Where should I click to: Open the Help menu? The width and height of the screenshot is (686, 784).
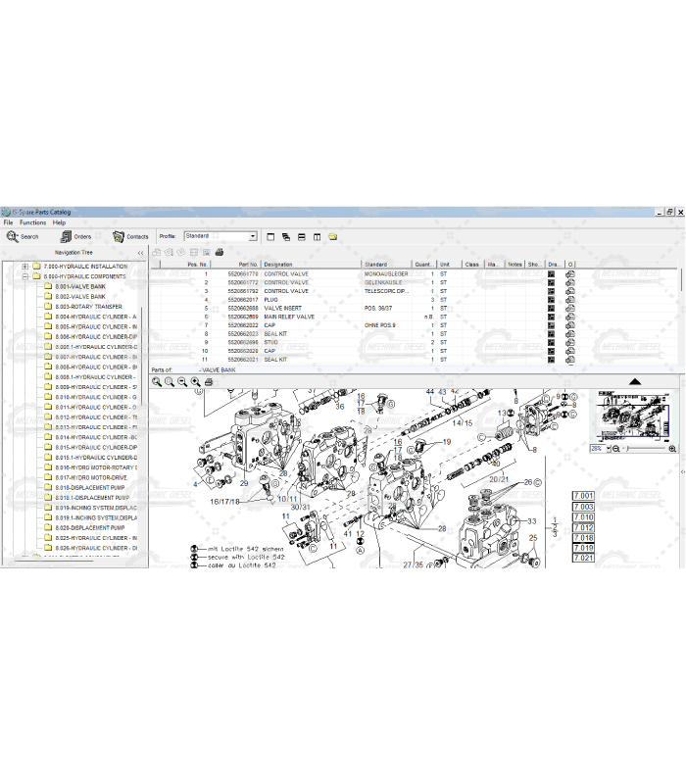point(60,222)
